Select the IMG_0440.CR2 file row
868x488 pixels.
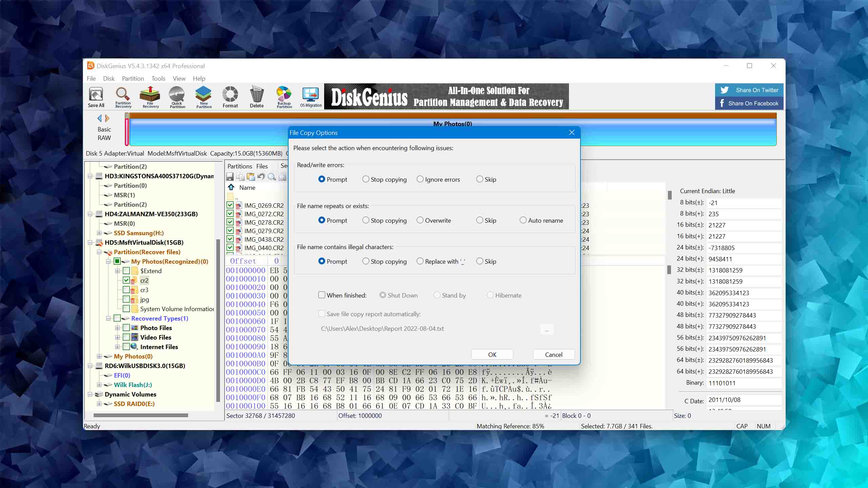[264, 248]
